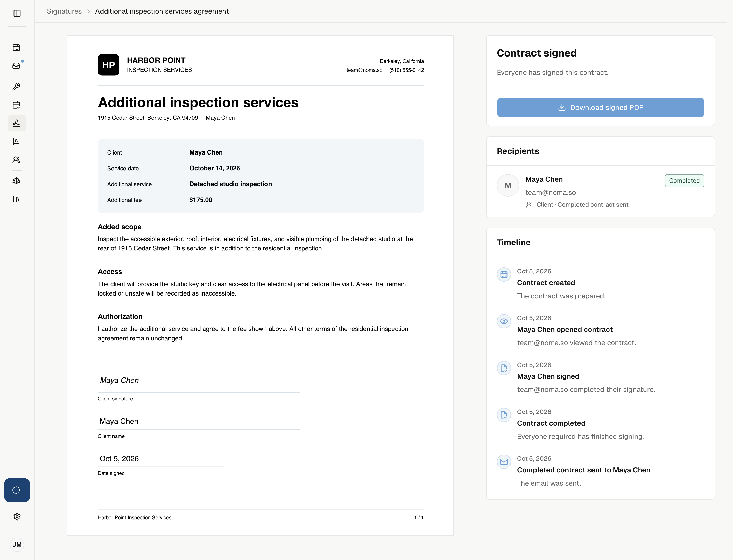The image size is (733, 560).
Task: Click Completed contract sent to Maya Chen
Action: (584, 470)
